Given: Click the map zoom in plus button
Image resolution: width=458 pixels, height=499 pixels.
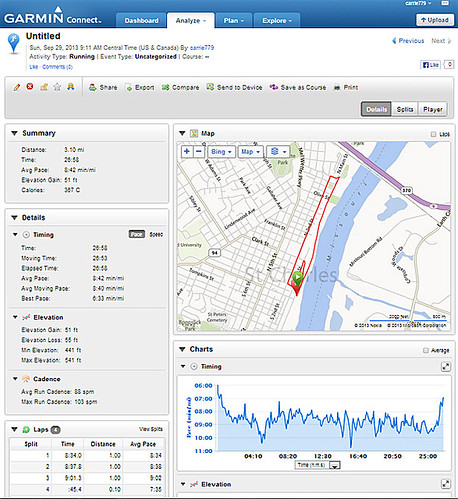Looking at the screenshot, I should click(x=187, y=152).
